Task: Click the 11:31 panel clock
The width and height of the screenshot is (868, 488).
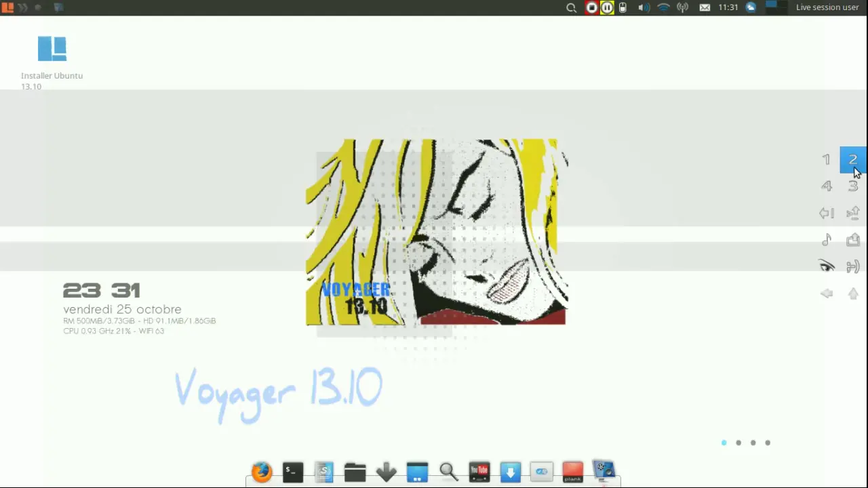Action: point(728,7)
